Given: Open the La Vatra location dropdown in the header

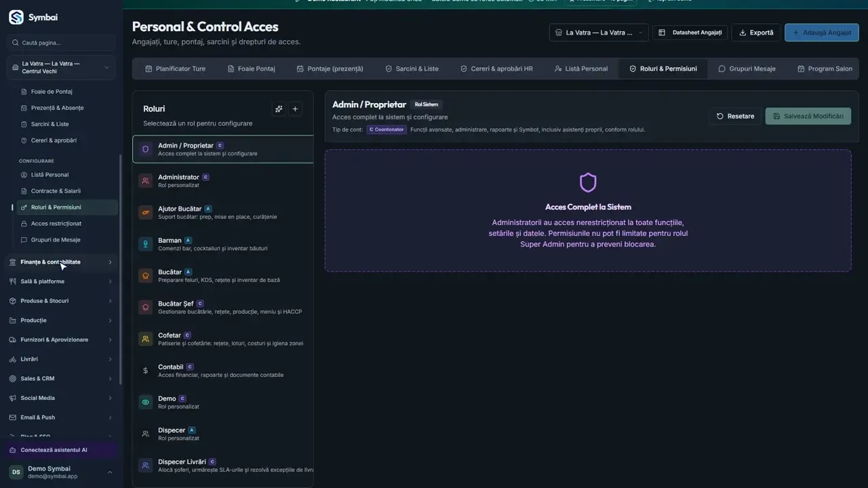Looking at the screenshot, I should (x=598, y=33).
